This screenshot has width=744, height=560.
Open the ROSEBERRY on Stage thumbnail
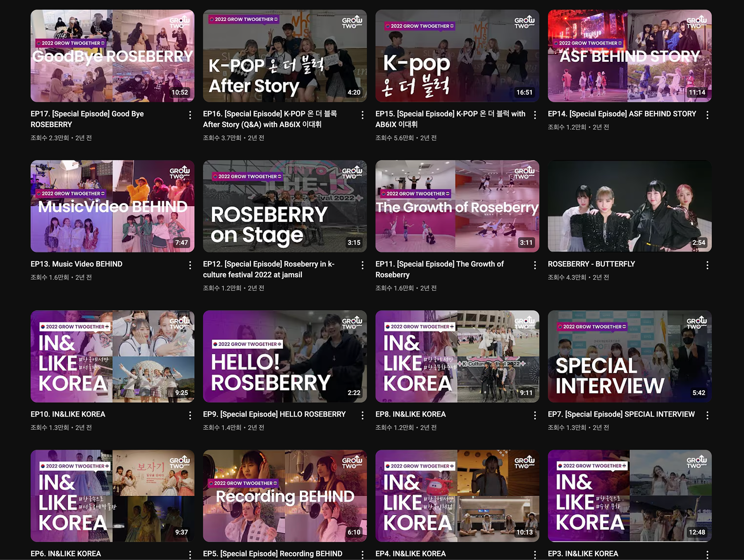point(285,206)
